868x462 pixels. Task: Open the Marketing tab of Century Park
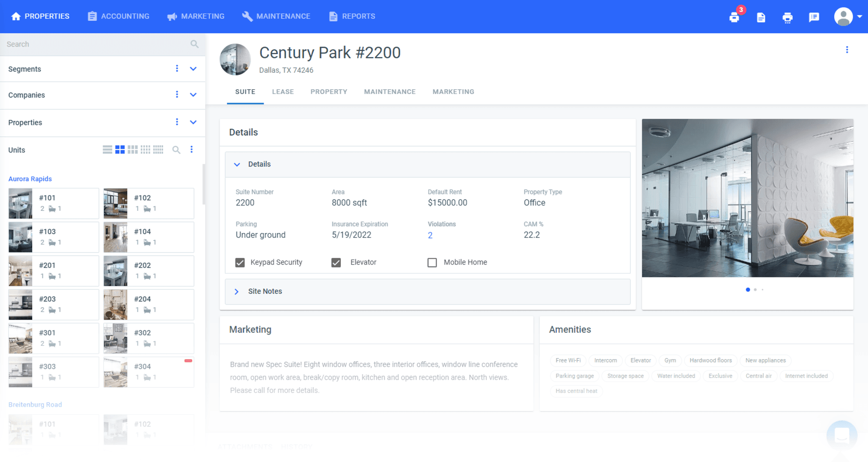453,91
